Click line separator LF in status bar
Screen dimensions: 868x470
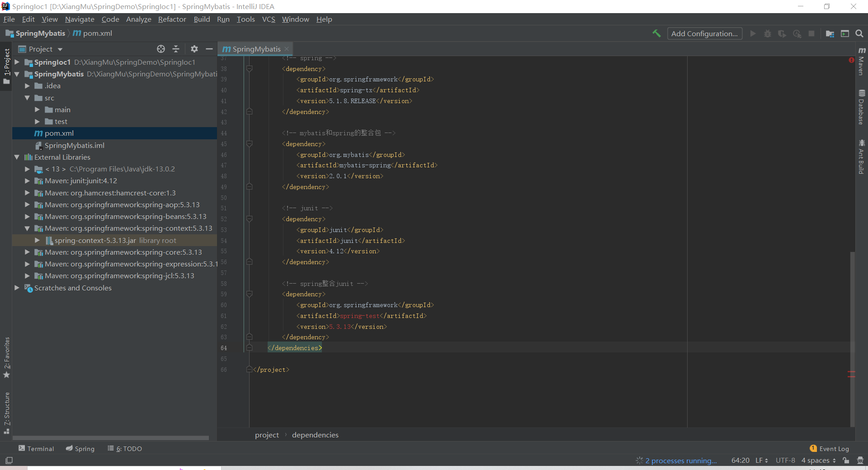coord(762,461)
